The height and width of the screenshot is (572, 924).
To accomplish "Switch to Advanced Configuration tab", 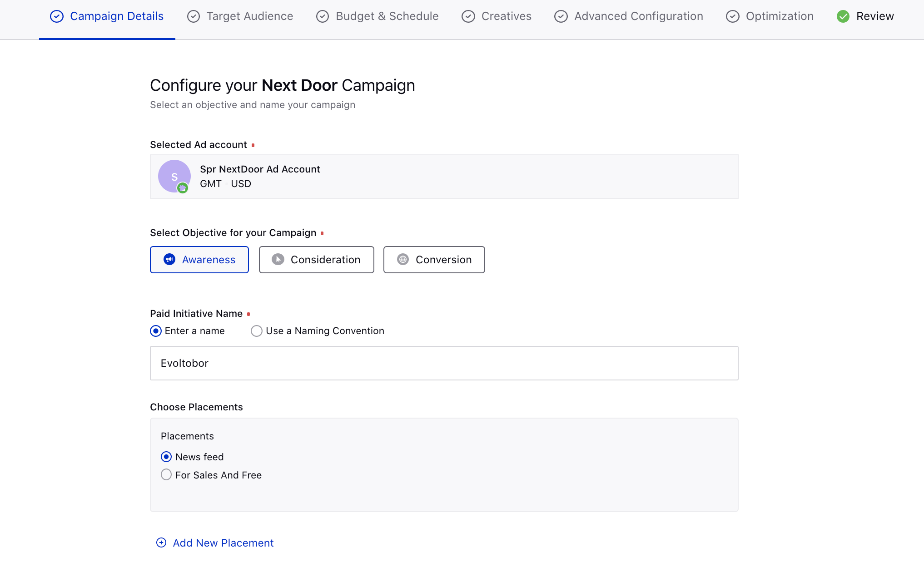I will pos(629,16).
